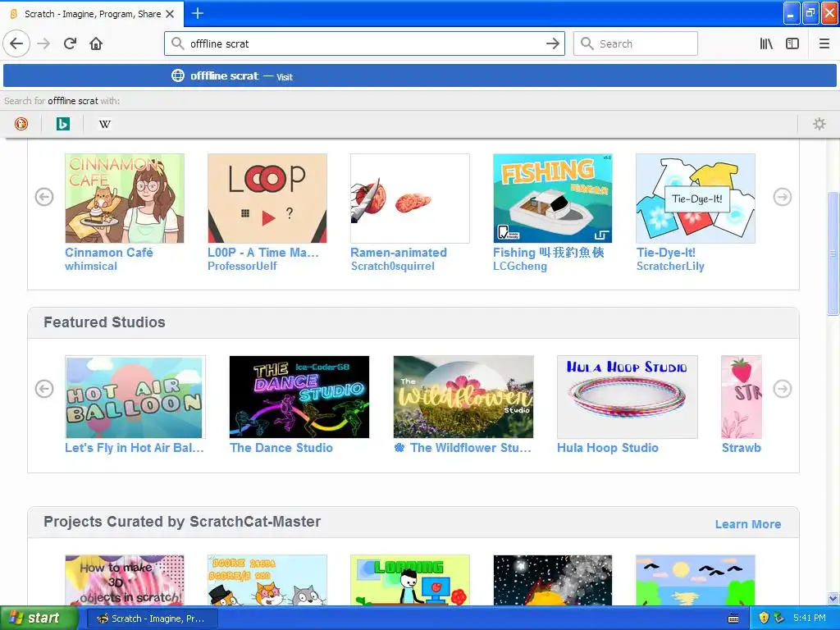Show previous Featured Studios with left arrow
Image resolution: width=840 pixels, height=630 pixels.
(x=44, y=389)
